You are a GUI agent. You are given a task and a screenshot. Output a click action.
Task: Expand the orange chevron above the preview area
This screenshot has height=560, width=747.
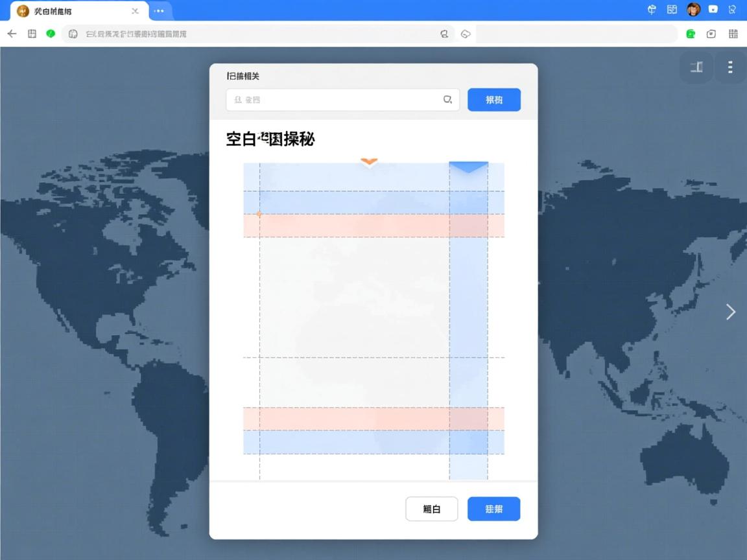pyautogui.click(x=369, y=161)
